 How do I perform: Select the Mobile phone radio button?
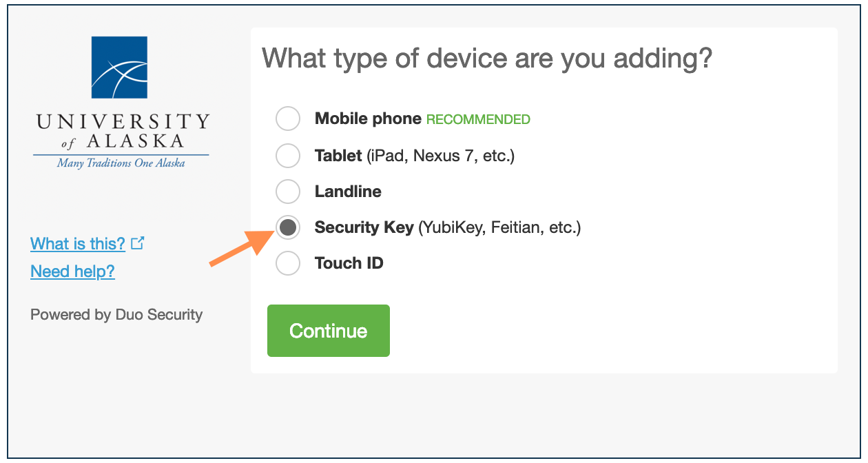pyautogui.click(x=288, y=119)
